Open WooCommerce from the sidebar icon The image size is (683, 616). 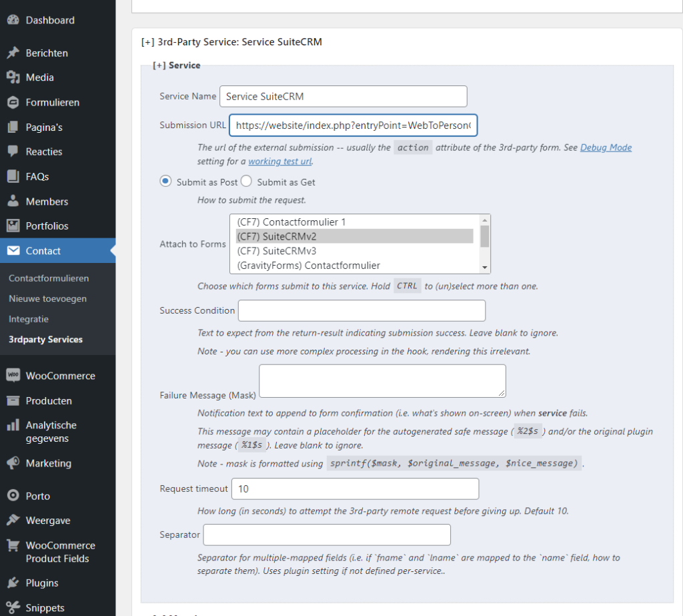pyautogui.click(x=14, y=375)
